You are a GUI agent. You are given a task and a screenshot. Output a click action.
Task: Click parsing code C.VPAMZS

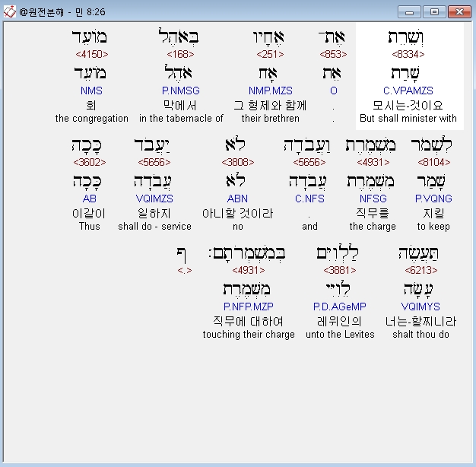click(x=408, y=91)
